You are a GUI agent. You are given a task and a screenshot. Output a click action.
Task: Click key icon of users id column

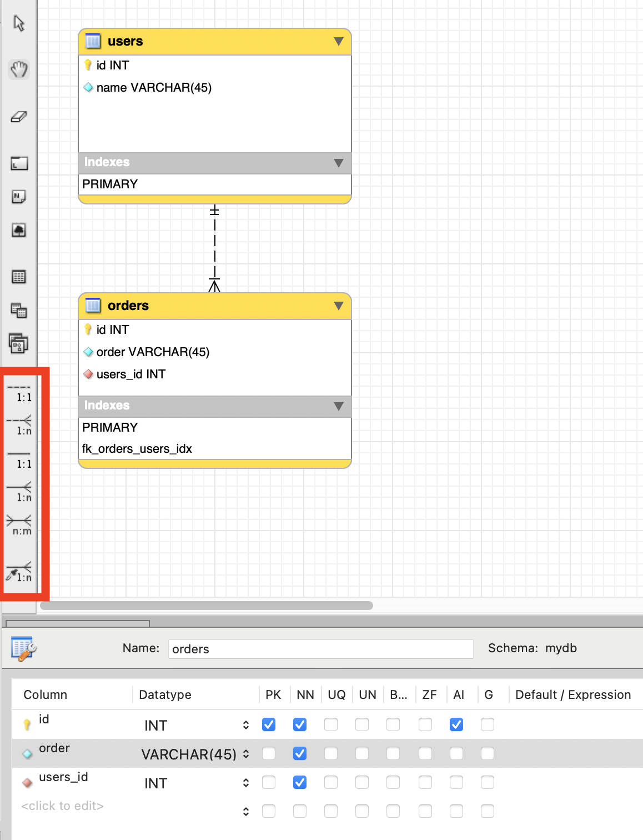[88, 65]
